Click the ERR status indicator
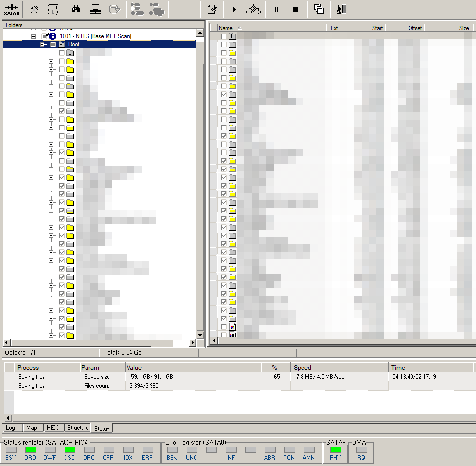 point(148,450)
